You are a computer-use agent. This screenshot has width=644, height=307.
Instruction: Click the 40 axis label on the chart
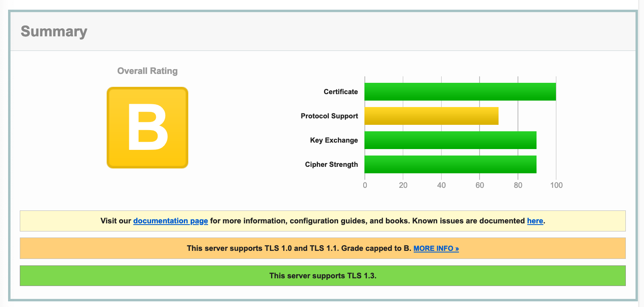[x=441, y=185]
